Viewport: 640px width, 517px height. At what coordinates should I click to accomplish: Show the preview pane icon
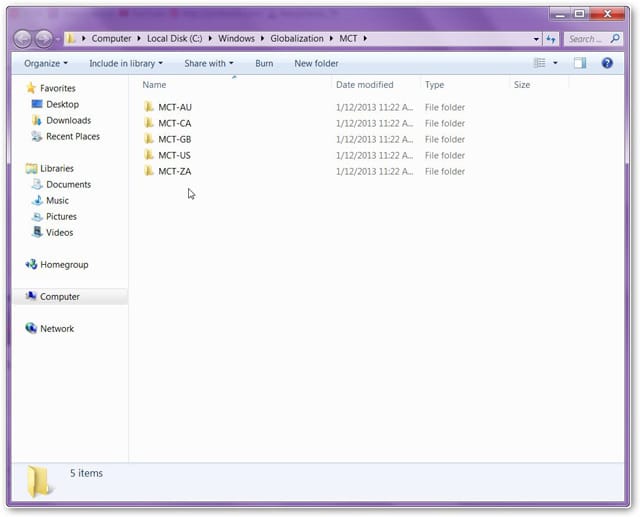(x=580, y=63)
